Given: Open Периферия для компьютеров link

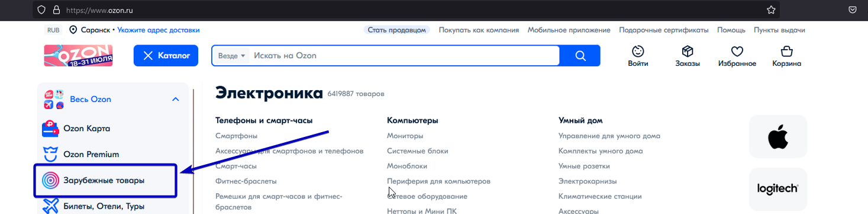Looking at the screenshot, I should tap(438, 181).
